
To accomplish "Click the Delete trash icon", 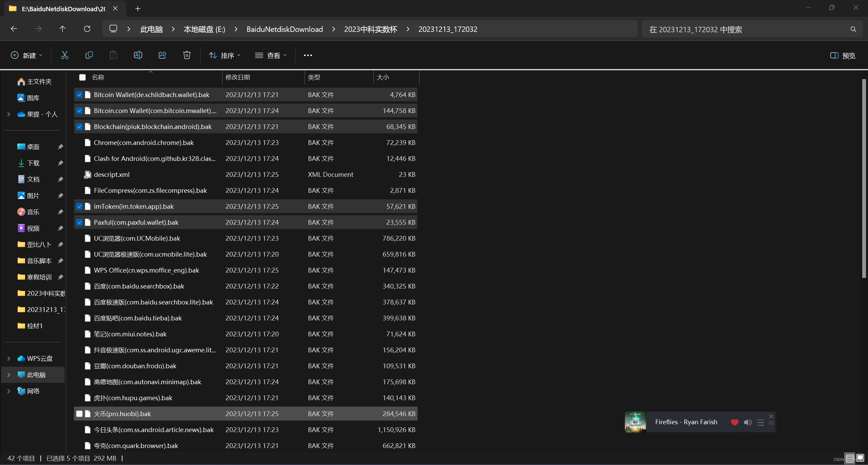I will pos(187,55).
